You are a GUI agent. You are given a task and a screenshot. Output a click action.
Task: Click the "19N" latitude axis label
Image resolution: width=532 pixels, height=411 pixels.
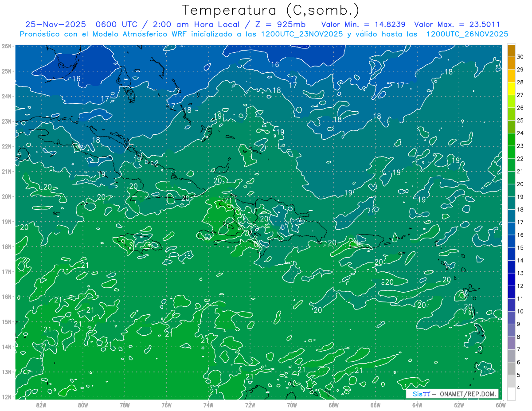pos(6,221)
